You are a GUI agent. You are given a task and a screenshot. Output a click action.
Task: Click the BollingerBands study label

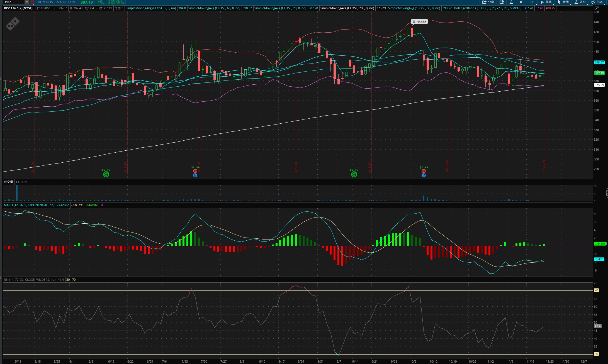488,8
